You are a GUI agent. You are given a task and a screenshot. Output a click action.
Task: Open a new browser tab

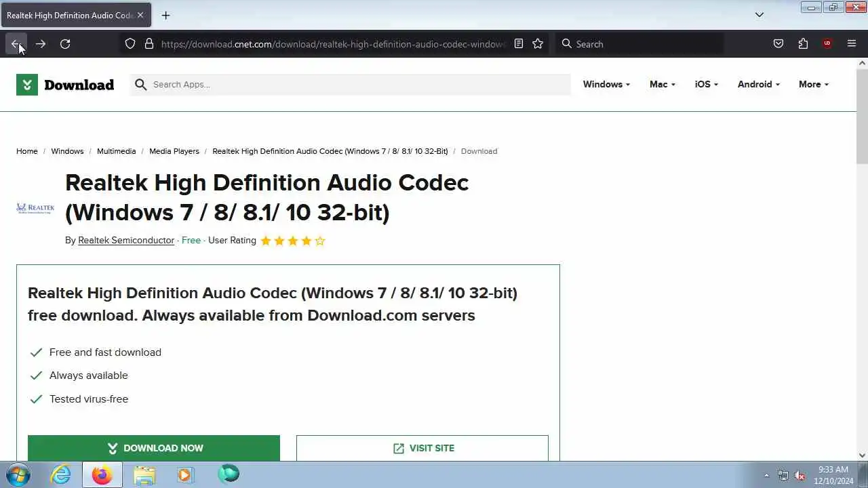[x=165, y=15]
